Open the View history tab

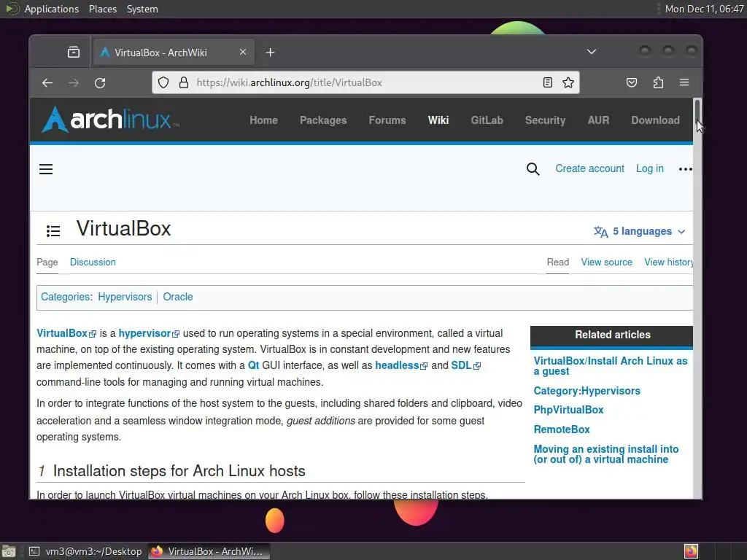coord(668,262)
